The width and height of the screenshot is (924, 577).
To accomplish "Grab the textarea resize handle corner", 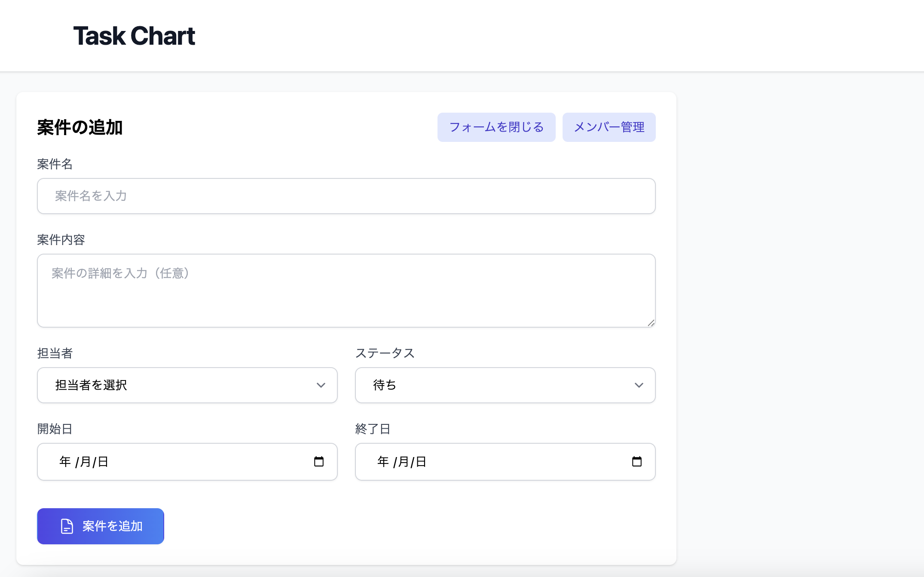I will [651, 323].
